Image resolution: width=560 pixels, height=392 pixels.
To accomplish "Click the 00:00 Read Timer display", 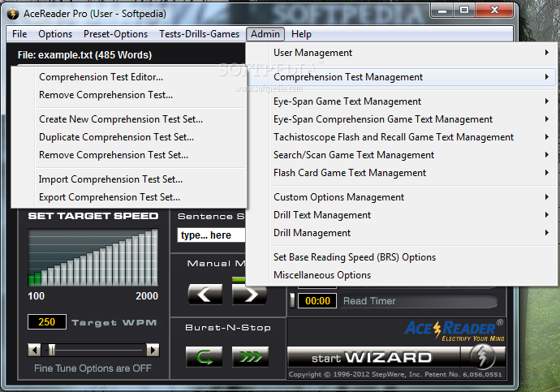I will [x=317, y=301].
